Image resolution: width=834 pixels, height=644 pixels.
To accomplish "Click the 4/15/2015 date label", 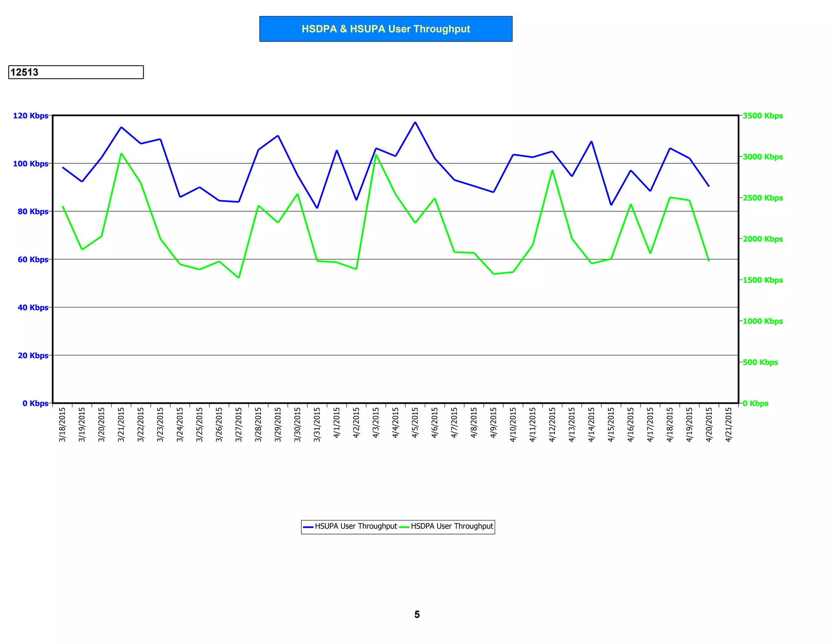I will 611,425.
